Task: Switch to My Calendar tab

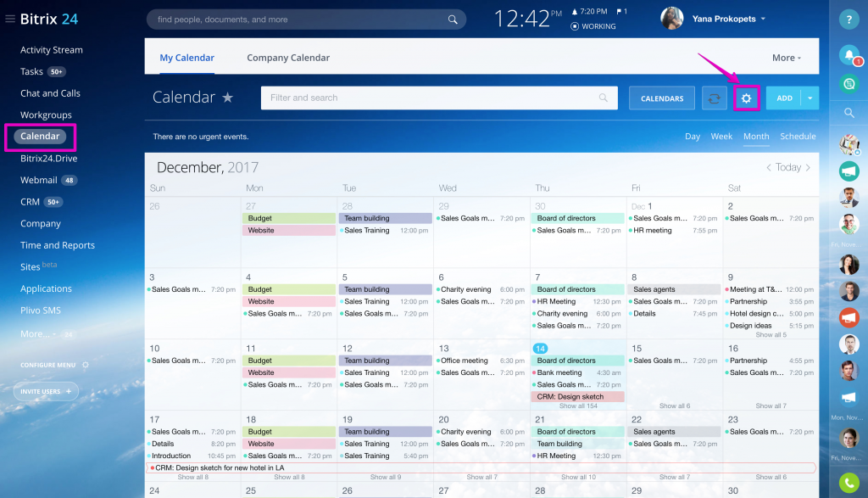Action: tap(186, 58)
